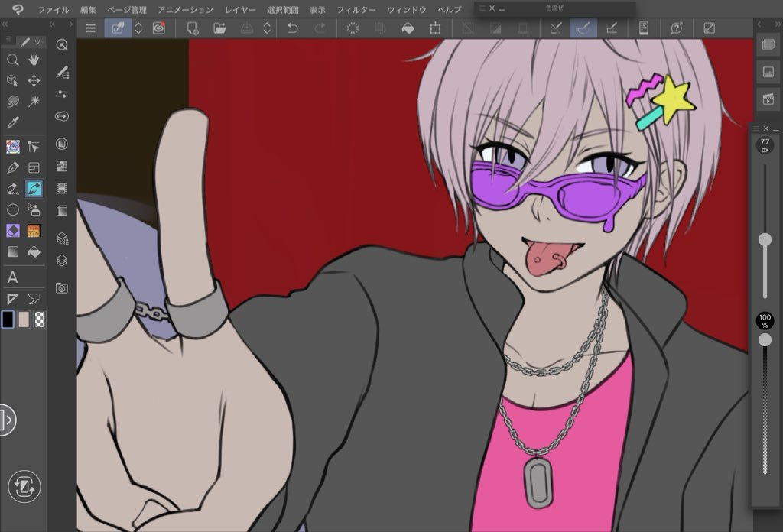
Task: Select the Fill bucket tool in the tool palette
Action: (x=34, y=251)
